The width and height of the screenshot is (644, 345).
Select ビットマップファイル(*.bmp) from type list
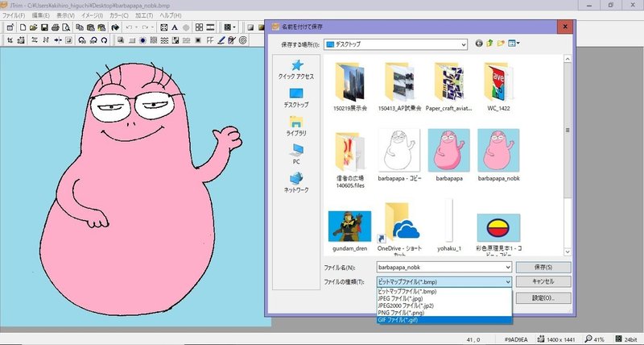coord(444,292)
